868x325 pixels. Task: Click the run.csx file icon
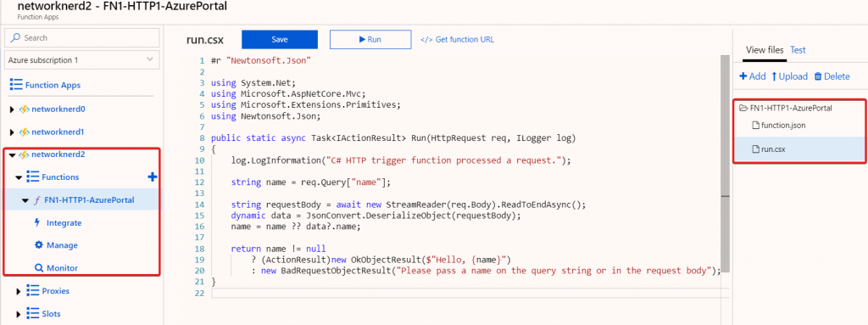tap(755, 148)
